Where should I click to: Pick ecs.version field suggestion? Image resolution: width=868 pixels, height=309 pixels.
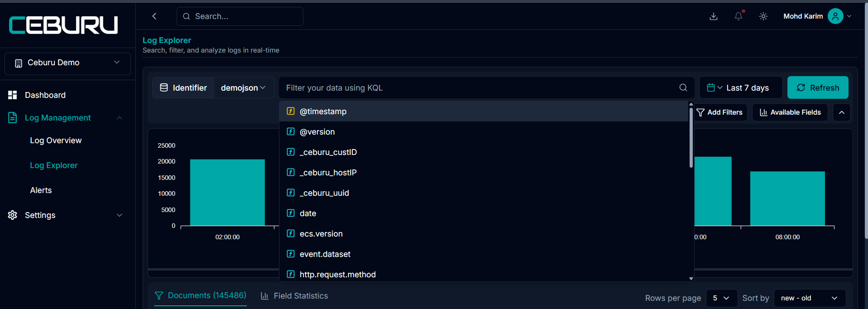[484, 234]
